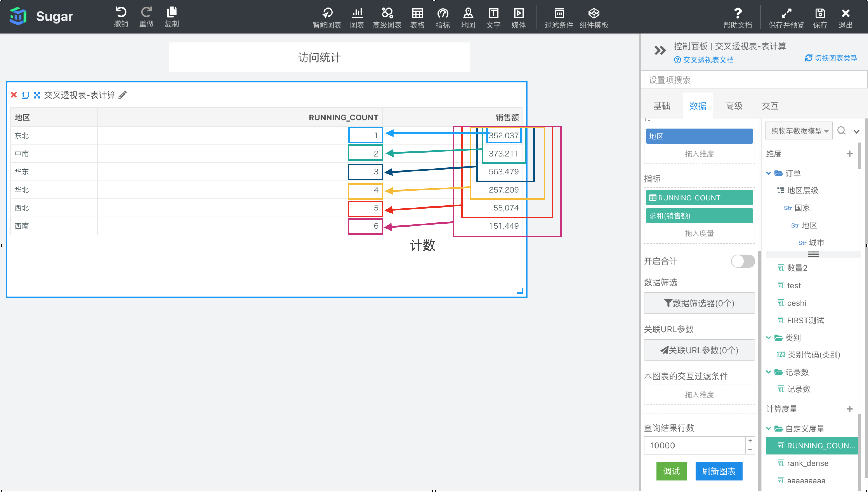
Task: Add a new dimension with plus icon
Action: pyautogui.click(x=849, y=154)
